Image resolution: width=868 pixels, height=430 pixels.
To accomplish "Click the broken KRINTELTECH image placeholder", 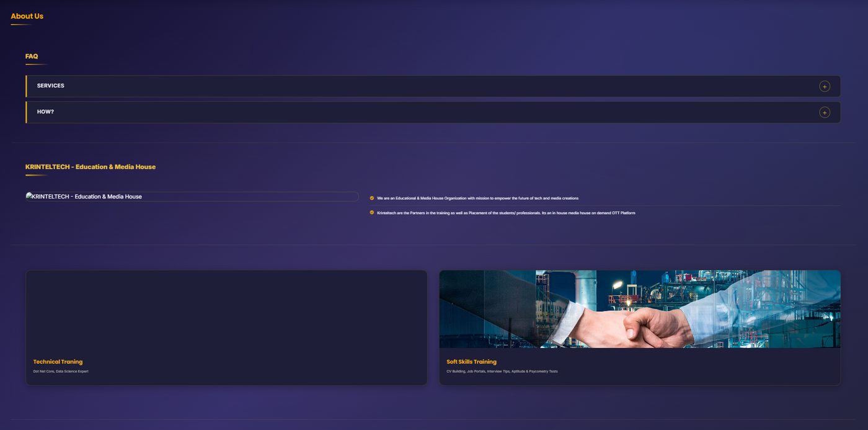I will [x=192, y=197].
